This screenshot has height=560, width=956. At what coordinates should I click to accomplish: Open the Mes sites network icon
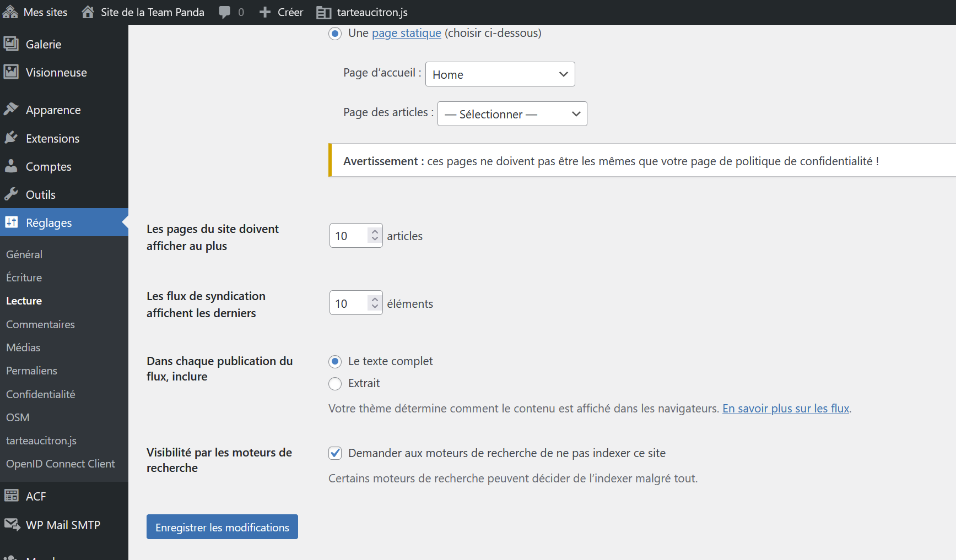(x=10, y=12)
